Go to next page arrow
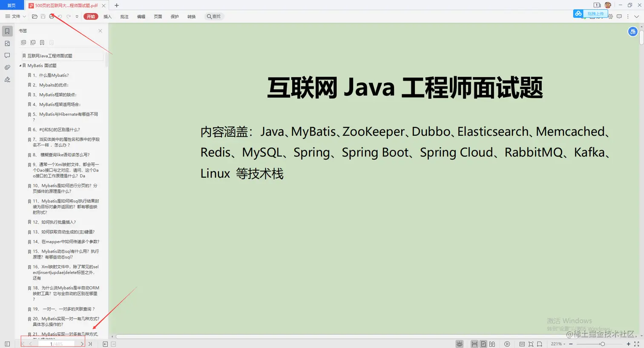Viewport: 644px width, 348px height. point(82,344)
